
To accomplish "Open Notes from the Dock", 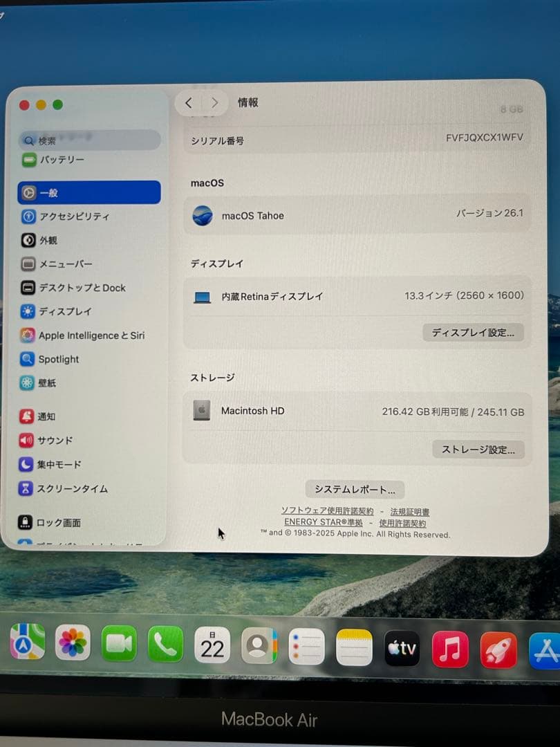I will point(354,647).
